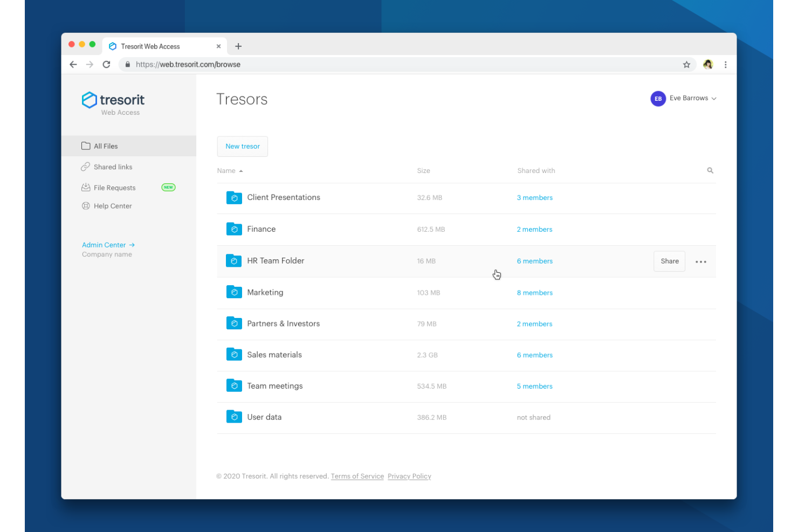Open the Client Presentations tresor name
Image resolution: width=798 pixels, height=532 pixels.
(x=284, y=197)
